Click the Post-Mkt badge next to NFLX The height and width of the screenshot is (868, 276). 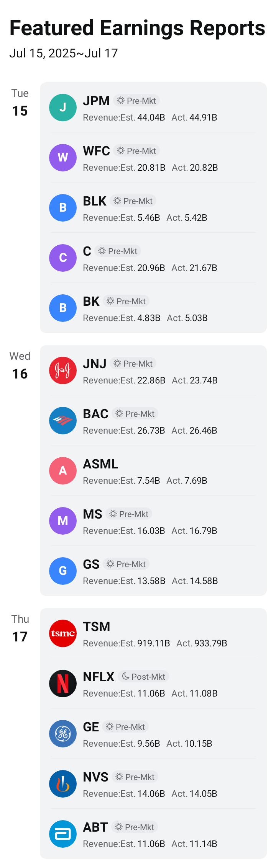[143, 677]
